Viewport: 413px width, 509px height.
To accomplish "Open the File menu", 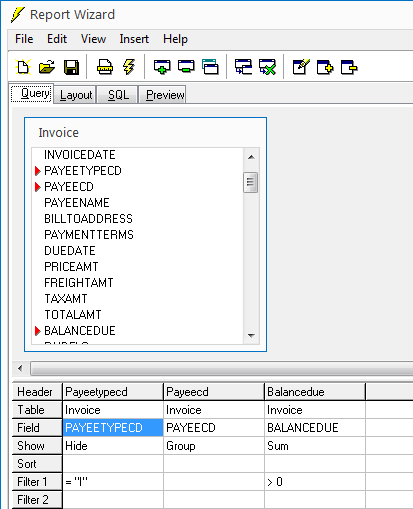I will 24,39.
